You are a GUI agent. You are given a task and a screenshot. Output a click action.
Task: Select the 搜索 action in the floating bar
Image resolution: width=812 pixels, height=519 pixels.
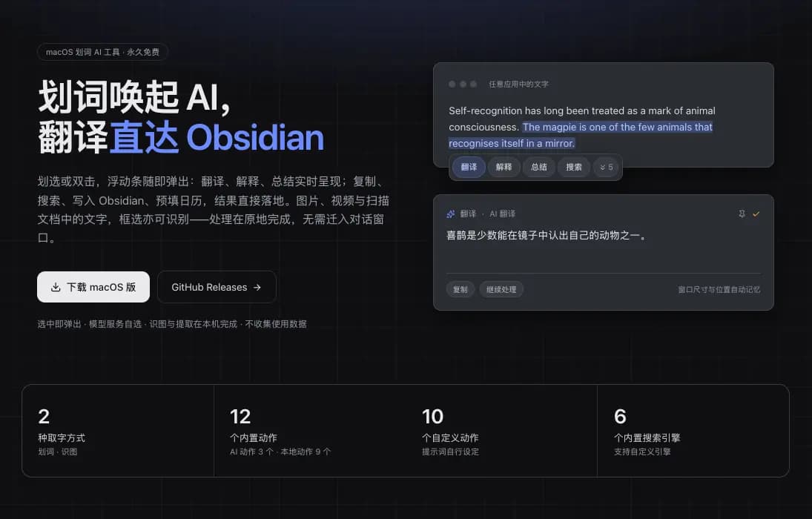[574, 167]
